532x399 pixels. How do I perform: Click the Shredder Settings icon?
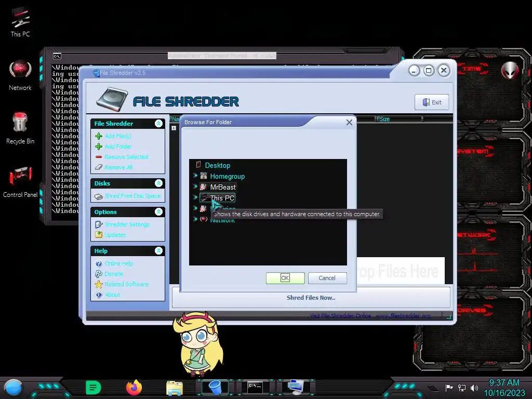pos(99,224)
